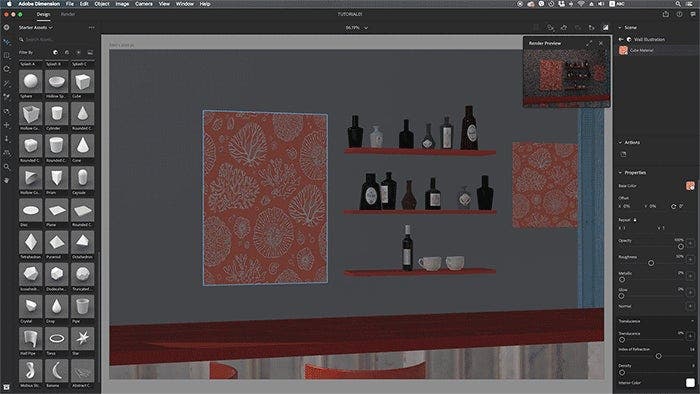Image resolution: width=700 pixels, height=394 pixels.
Task: Toggle the Render Preview toolbar button
Action: click(x=605, y=28)
